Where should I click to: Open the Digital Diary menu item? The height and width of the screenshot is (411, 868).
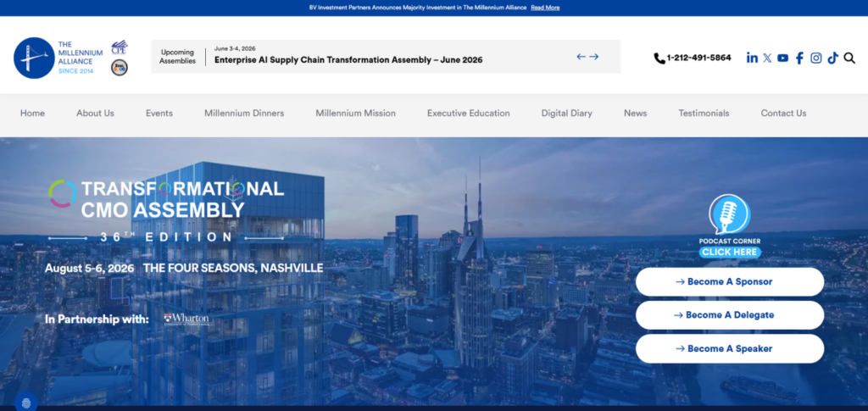(x=567, y=113)
